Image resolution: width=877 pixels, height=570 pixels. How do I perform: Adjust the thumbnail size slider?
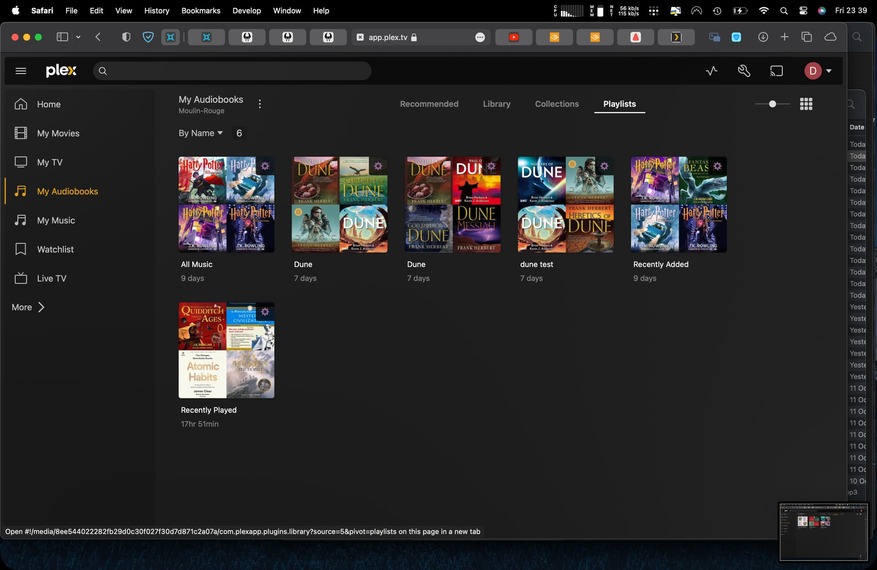pos(772,104)
